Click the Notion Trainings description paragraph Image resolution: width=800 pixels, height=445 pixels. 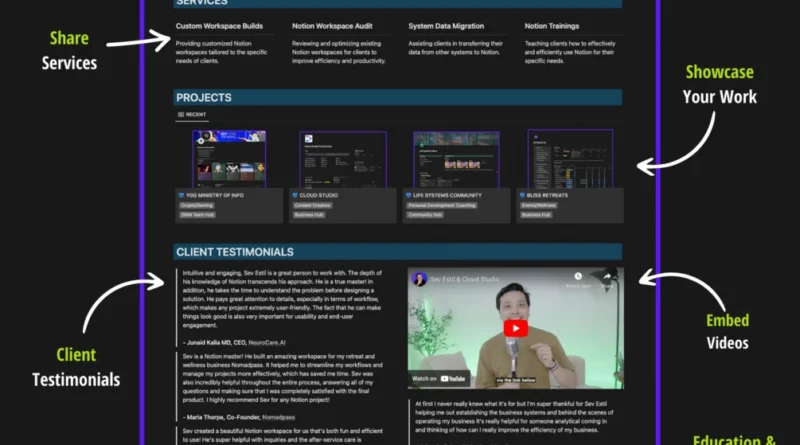(x=570, y=52)
